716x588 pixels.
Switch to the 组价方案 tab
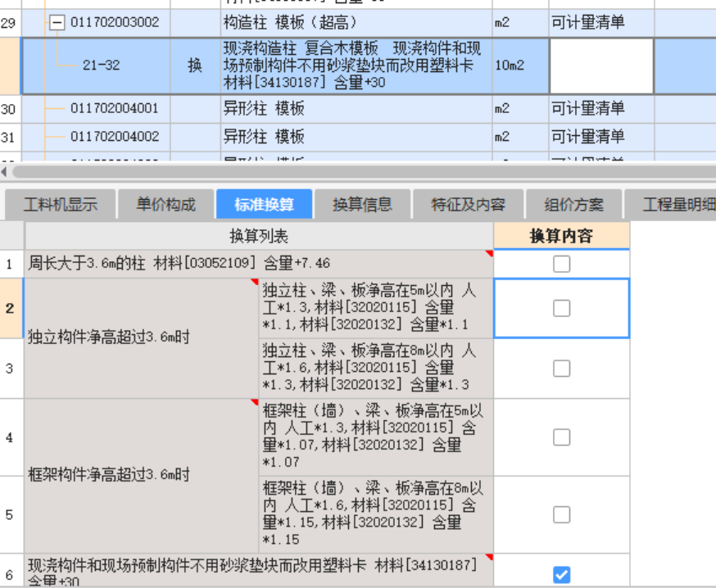point(573,204)
